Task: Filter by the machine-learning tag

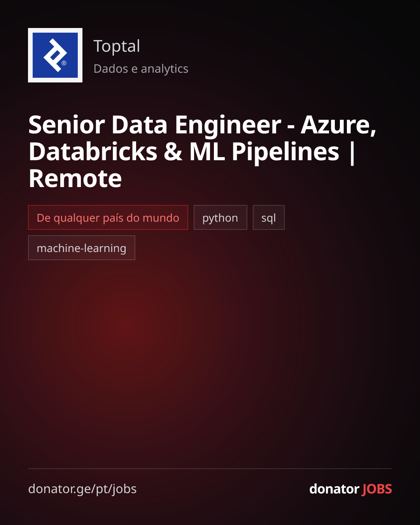Action: 82,248
